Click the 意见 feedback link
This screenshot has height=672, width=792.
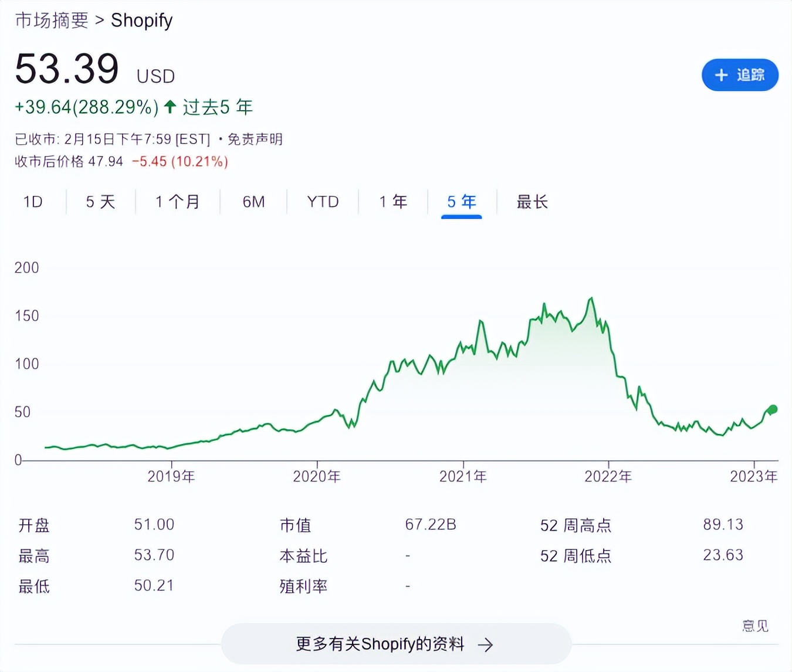pyautogui.click(x=755, y=626)
